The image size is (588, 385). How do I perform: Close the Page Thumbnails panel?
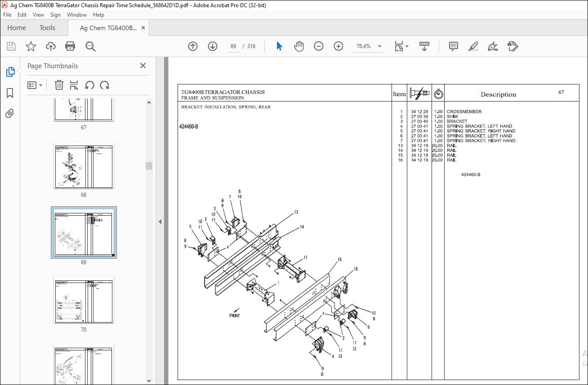(143, 66)
